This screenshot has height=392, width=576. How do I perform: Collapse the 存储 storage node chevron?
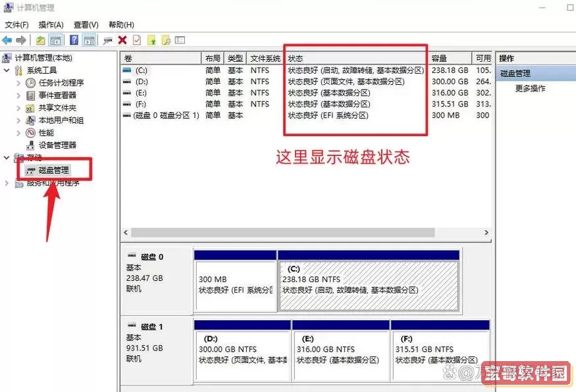pos(7,157)
